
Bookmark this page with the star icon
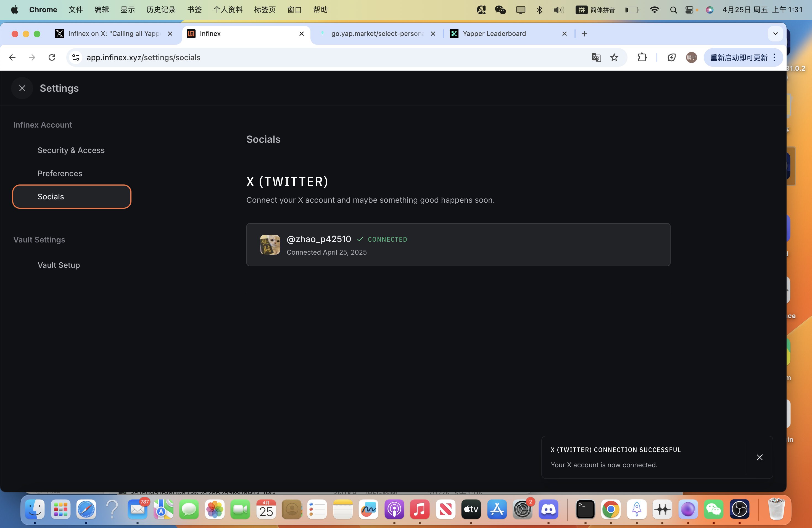tap(614, 58)
